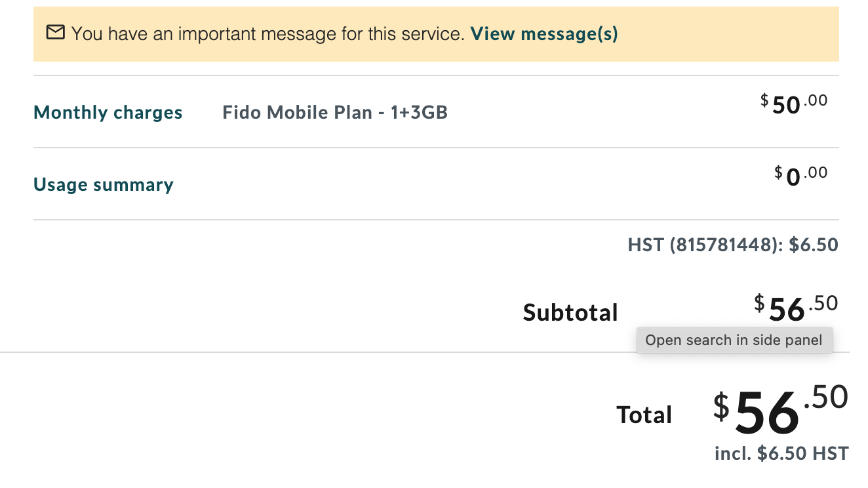Select the Fido Mobile Plan - 1+3GB text
The width and height of the screenshot is (868, 488).
coord(335,112)
